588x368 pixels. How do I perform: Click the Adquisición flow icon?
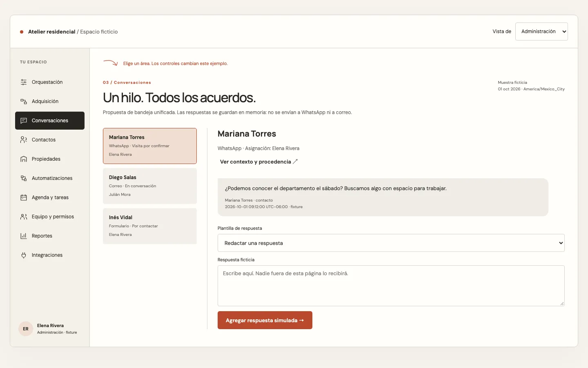pos(24,101)
